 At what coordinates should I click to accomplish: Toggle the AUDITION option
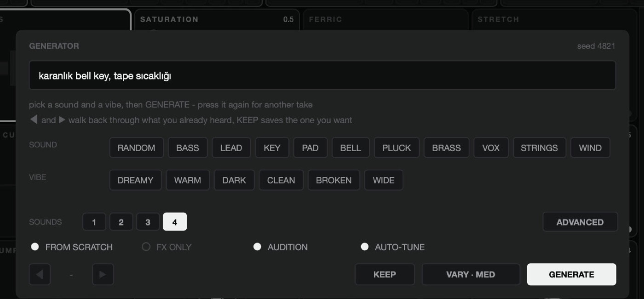click(281, 247)
